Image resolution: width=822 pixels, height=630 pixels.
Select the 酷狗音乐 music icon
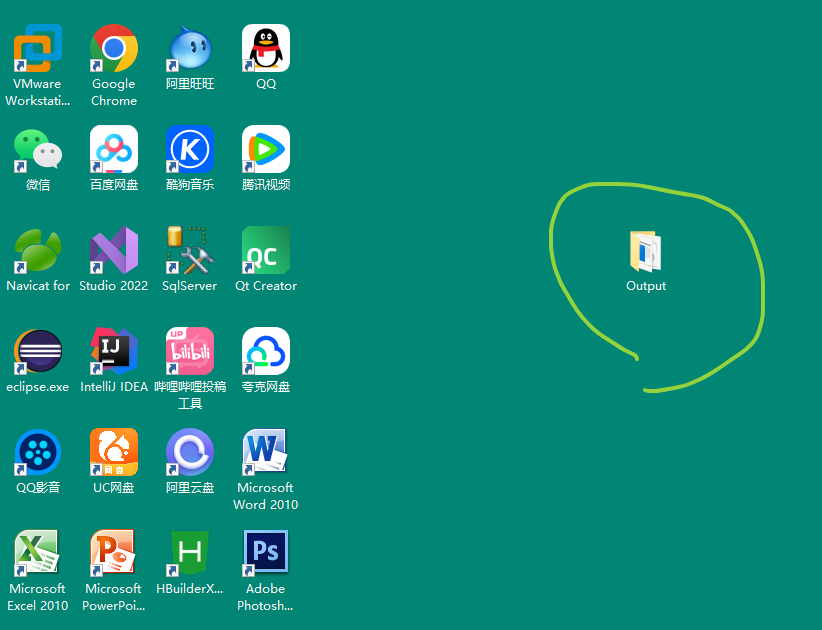190,149
